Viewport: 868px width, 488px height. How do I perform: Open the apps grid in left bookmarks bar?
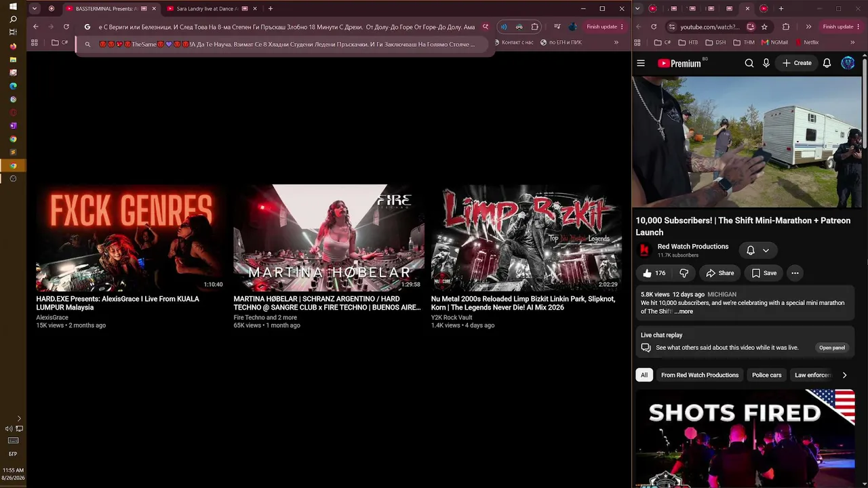click(x=35, y=43)
